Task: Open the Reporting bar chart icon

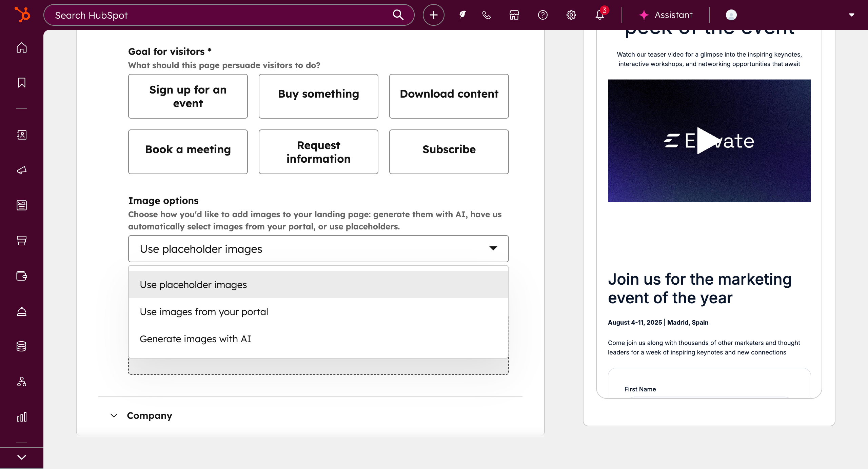Action: click(x=22, y=417)
